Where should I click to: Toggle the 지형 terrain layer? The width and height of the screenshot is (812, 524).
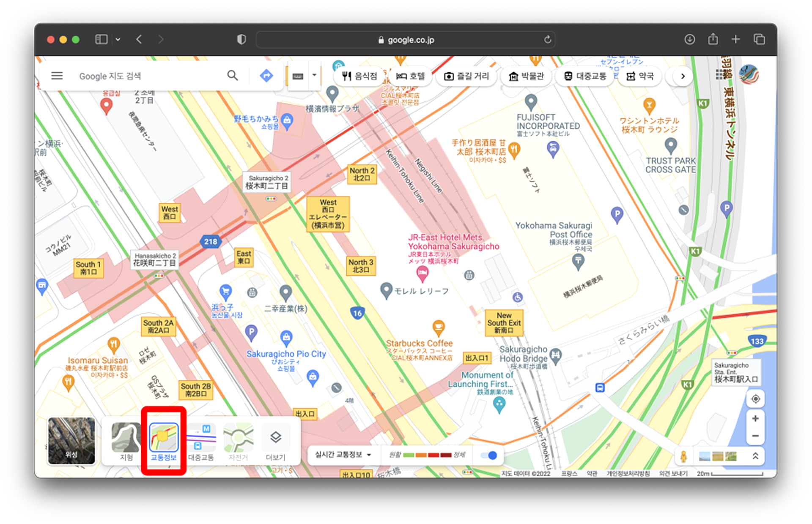pyautogui.click(x=126, y=442)
